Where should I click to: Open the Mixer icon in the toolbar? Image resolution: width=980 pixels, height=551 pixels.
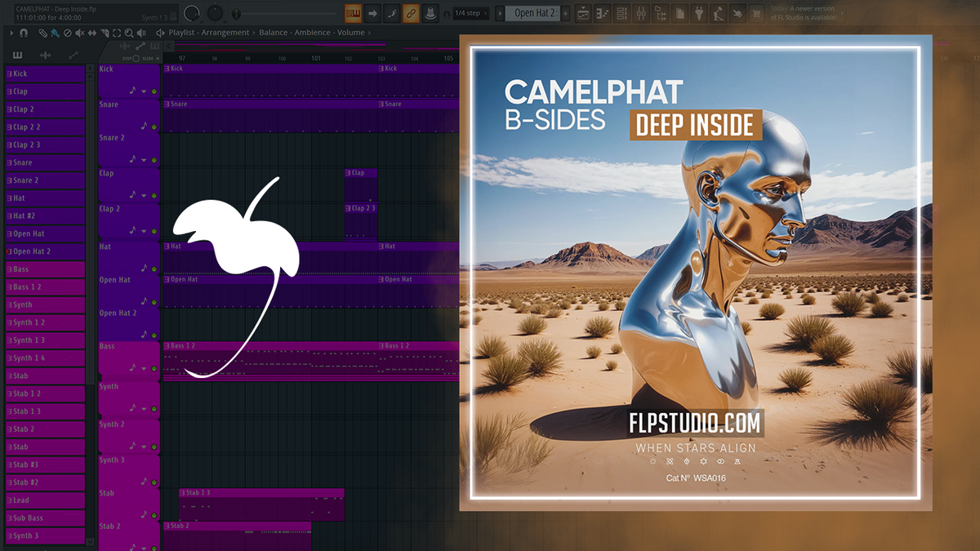click(641, 13)
